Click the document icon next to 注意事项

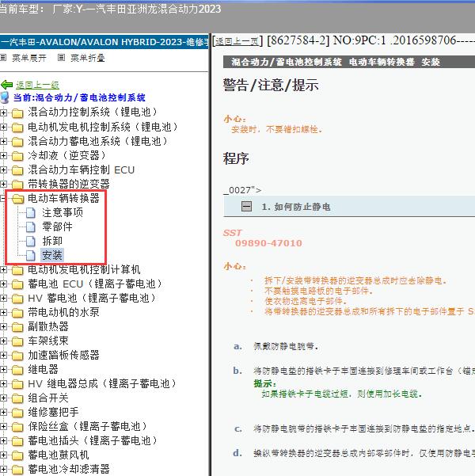pyautogui.click(x=30, y=213)
